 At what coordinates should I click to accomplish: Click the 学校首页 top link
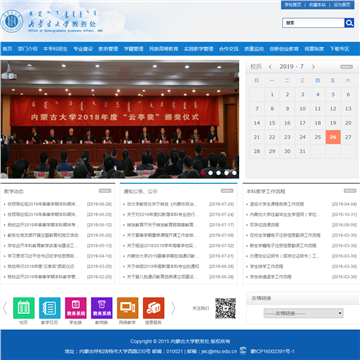tap(293, 5)
